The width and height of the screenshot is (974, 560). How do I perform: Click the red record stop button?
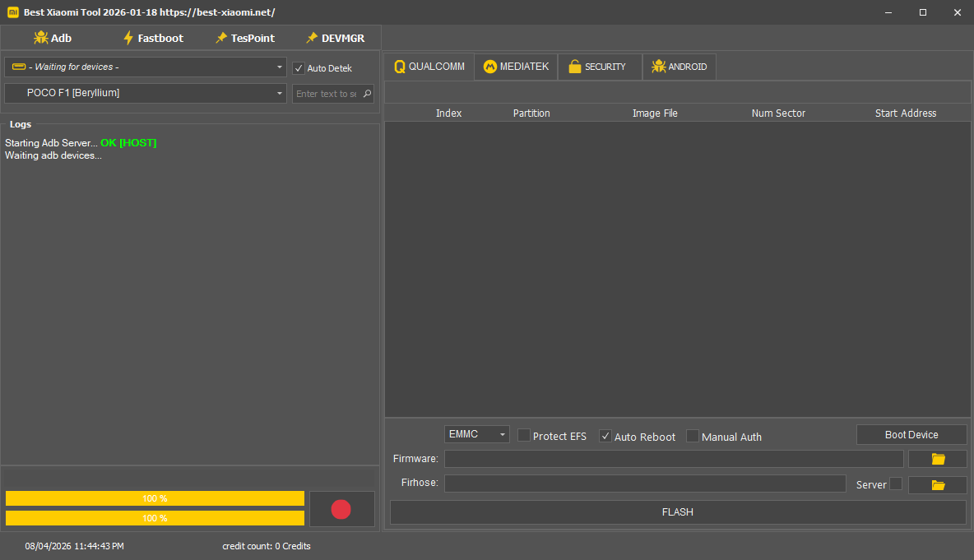click(341, 510)
